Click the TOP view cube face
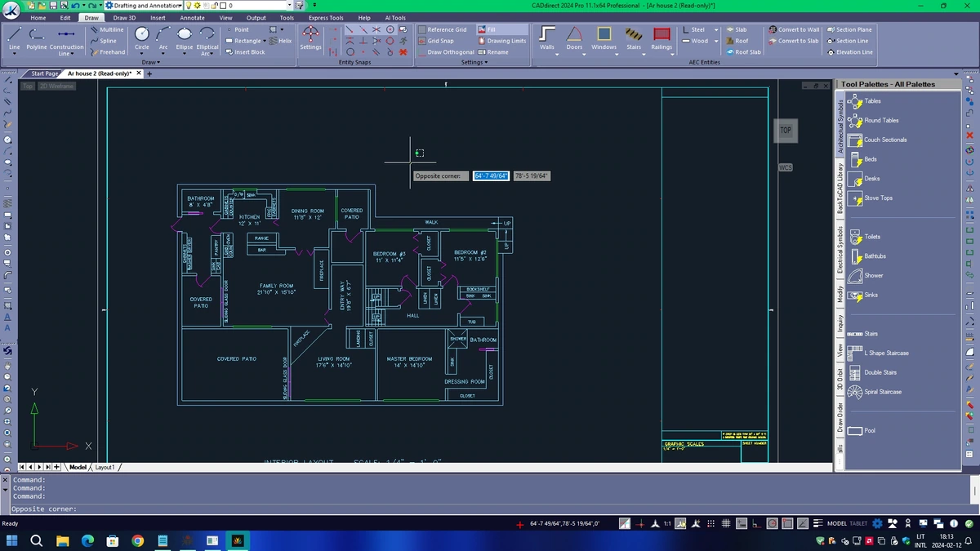The width and height of the screenshot is (980, 551). [x=785, y=130]
